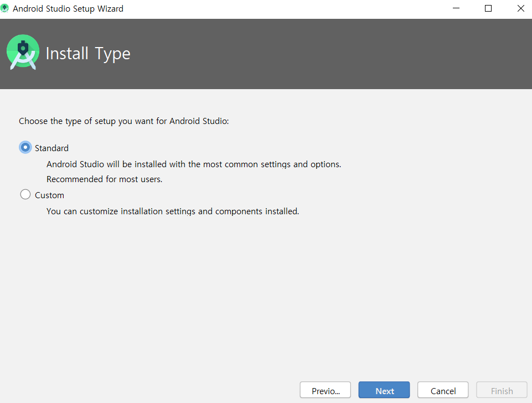Click the 'Install Type' heading
This screenshot has height=403, width=532.
pos(88,54)
